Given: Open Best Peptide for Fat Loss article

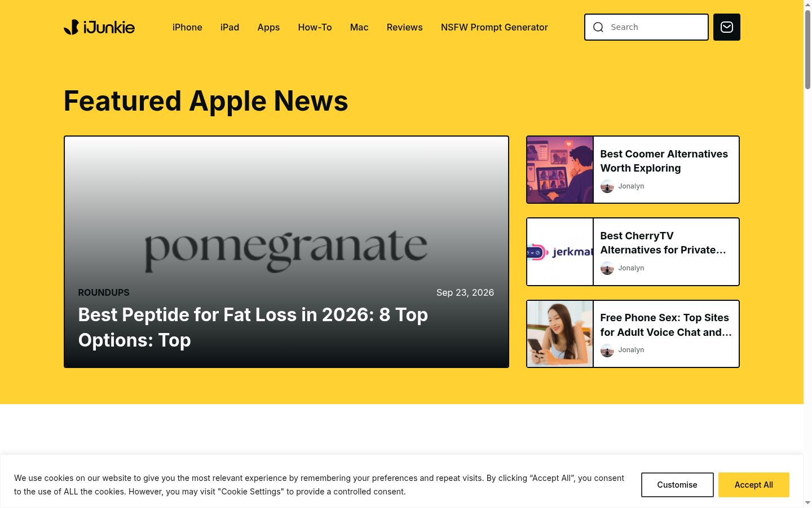Looking at the screenshot, I should [x=253, y=327].
